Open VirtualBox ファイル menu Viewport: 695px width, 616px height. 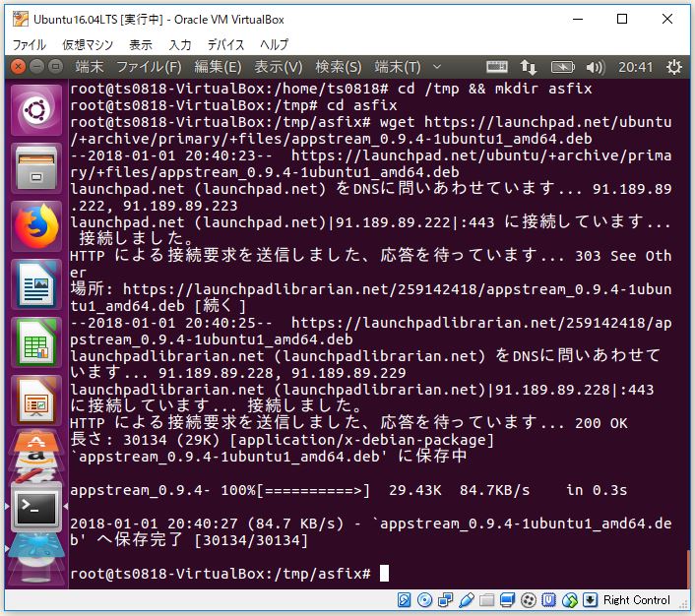pos(30,44)
